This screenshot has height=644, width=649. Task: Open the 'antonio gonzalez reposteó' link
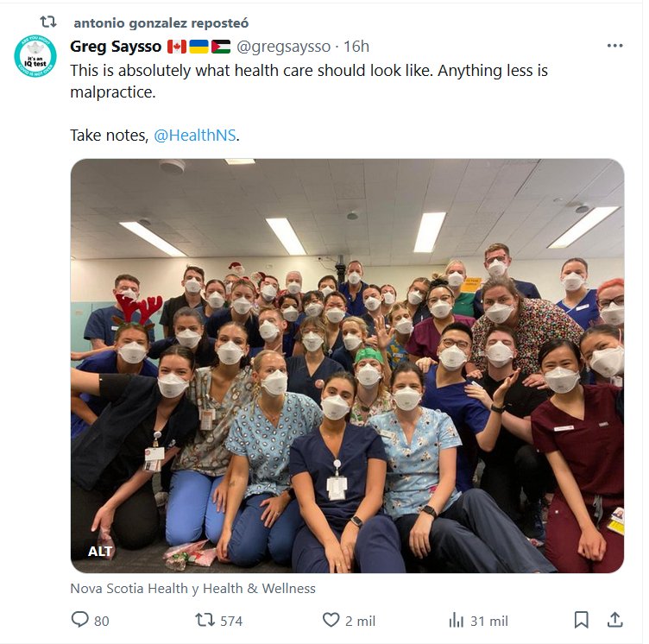161,22
